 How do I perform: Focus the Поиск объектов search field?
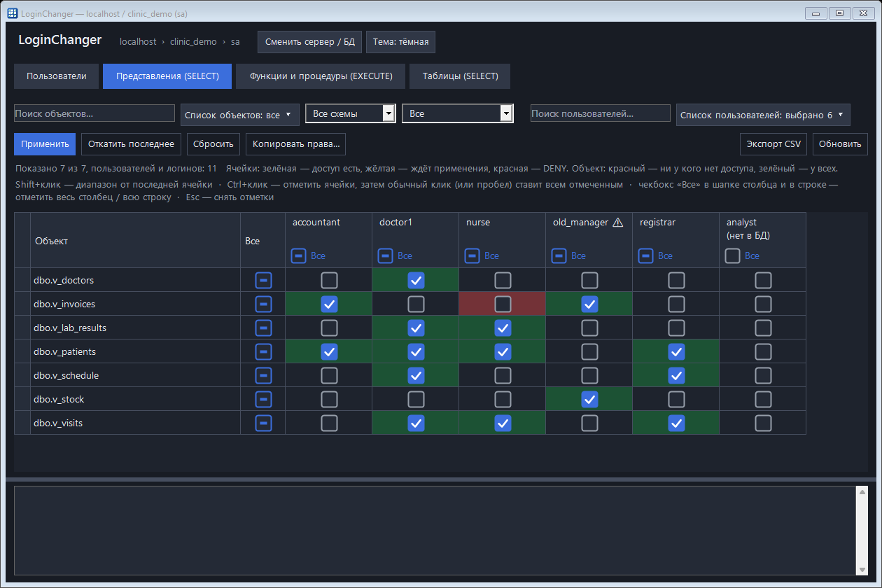point(94,113)
